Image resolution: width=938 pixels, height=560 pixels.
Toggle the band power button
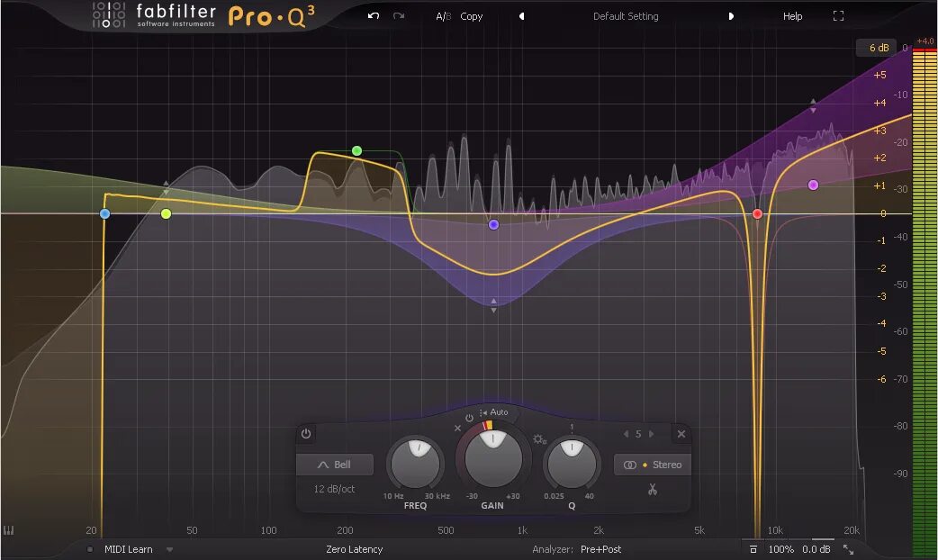click(306, 434)
